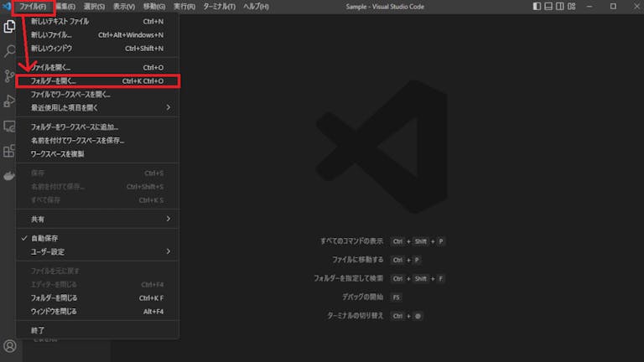Select 新しいウィンドウ menu entry
This screenshot has width=644, height=362.
click(97, 49)
